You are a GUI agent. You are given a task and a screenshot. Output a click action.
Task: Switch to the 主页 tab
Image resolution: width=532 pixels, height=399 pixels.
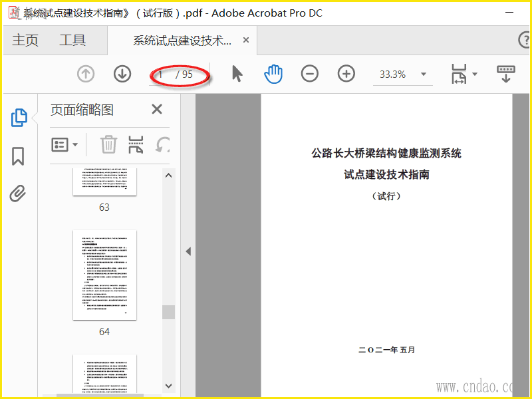click(x=25, y=40)
